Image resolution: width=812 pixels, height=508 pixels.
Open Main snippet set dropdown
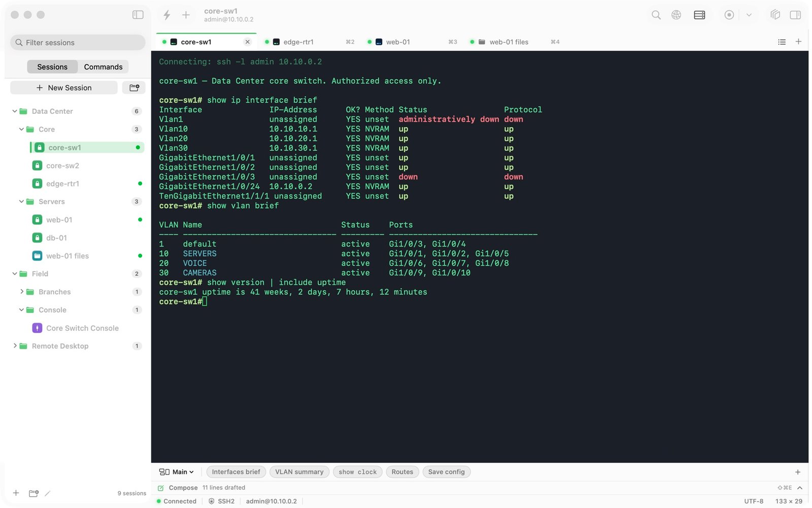click(x=177, y=472)
